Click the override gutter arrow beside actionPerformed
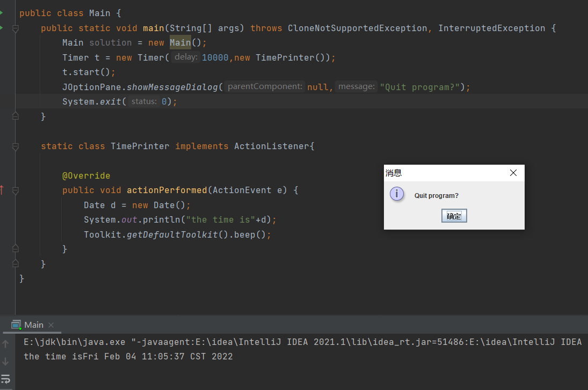The image size is (588, 390). pyautogui.click(x=2, y=190)
